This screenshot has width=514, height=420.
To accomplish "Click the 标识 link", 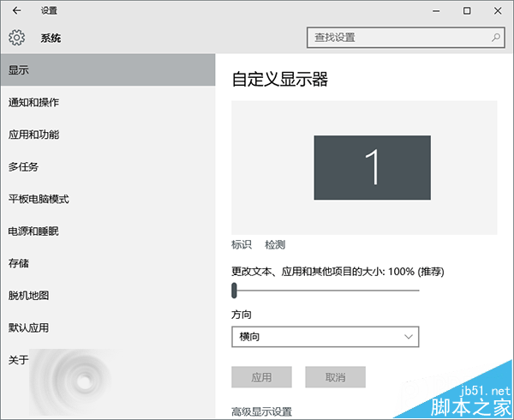I will (x=242, y=244).
